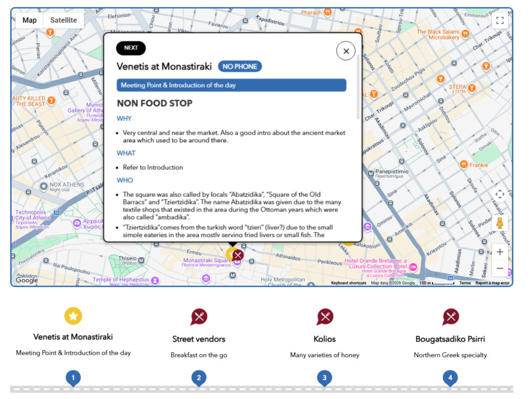Switch to Satellite map view
Viewport: 532px width, 399px height.
tap(63, 20)
